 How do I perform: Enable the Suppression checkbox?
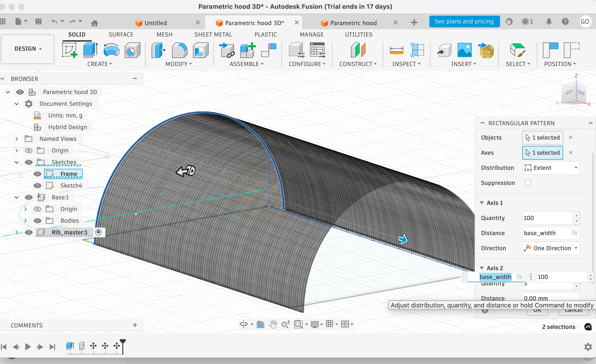click(528, 183)
